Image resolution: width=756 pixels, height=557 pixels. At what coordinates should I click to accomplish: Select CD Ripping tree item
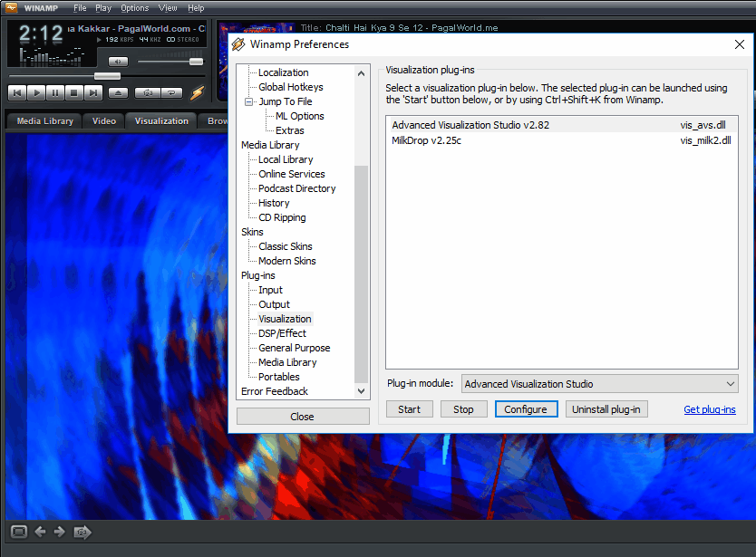pos(282,217)
